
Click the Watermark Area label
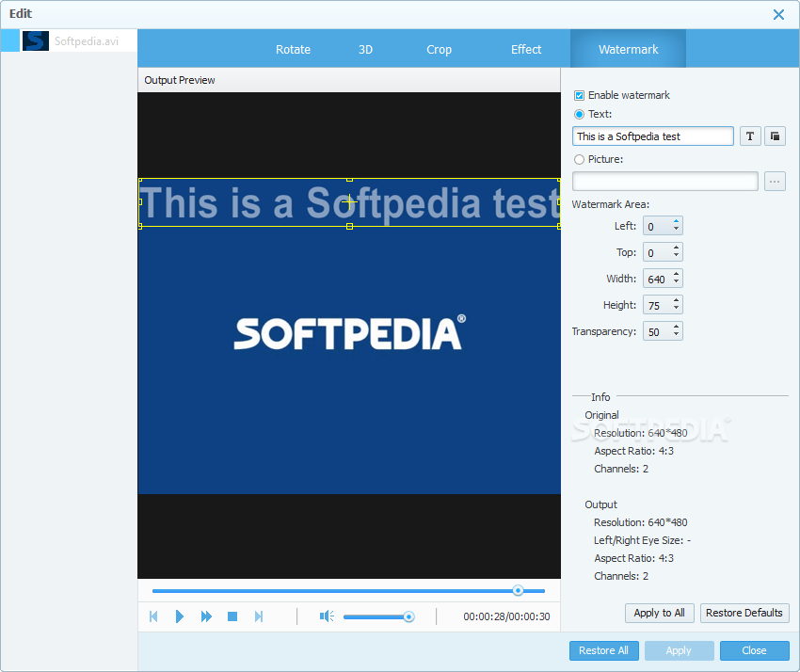[x=611, y=204]
